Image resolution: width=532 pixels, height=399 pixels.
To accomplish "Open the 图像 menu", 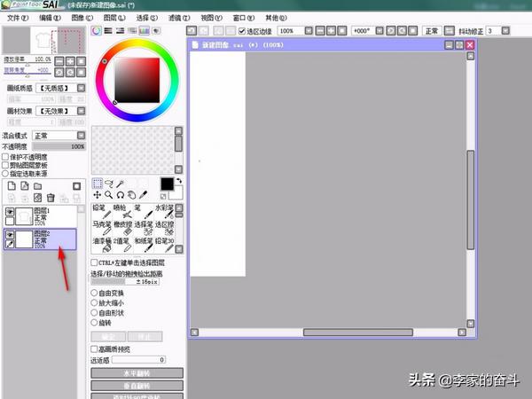I will [x=82, y=18].
